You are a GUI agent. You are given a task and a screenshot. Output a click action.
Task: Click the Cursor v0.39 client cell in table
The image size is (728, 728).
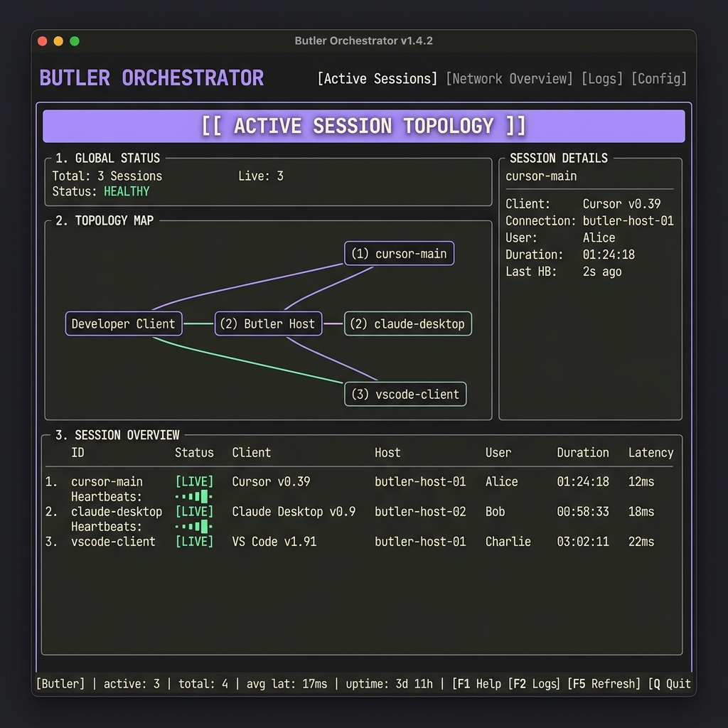[271, 482]
